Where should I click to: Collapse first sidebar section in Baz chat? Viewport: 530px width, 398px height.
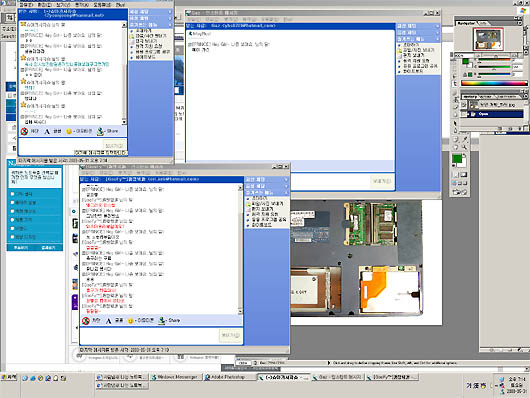click(437, 26)
